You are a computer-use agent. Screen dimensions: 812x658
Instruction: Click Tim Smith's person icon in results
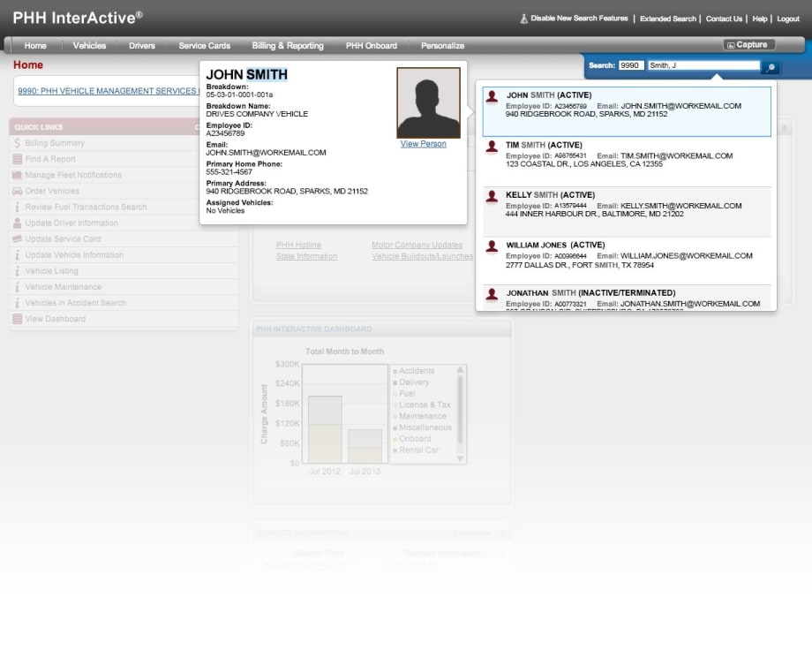pyautogui.click(x=492, y=147)
